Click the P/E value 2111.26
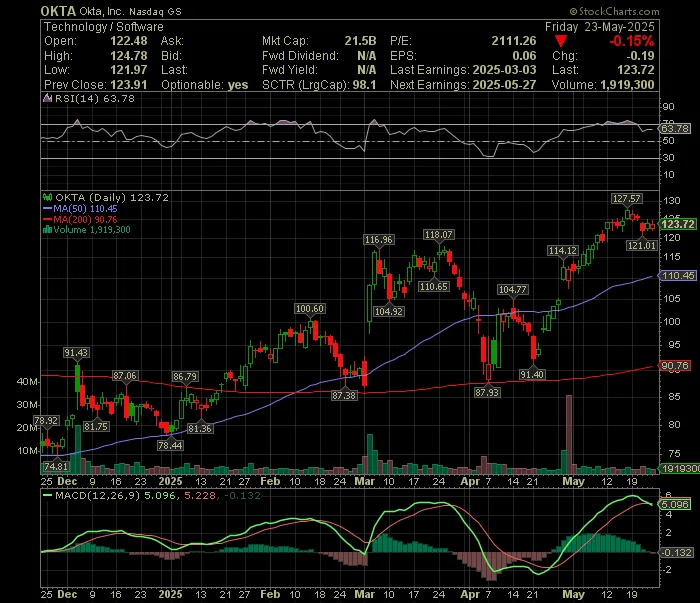The height and width of the screenshot is (603, 700). (x=514, y=41)
